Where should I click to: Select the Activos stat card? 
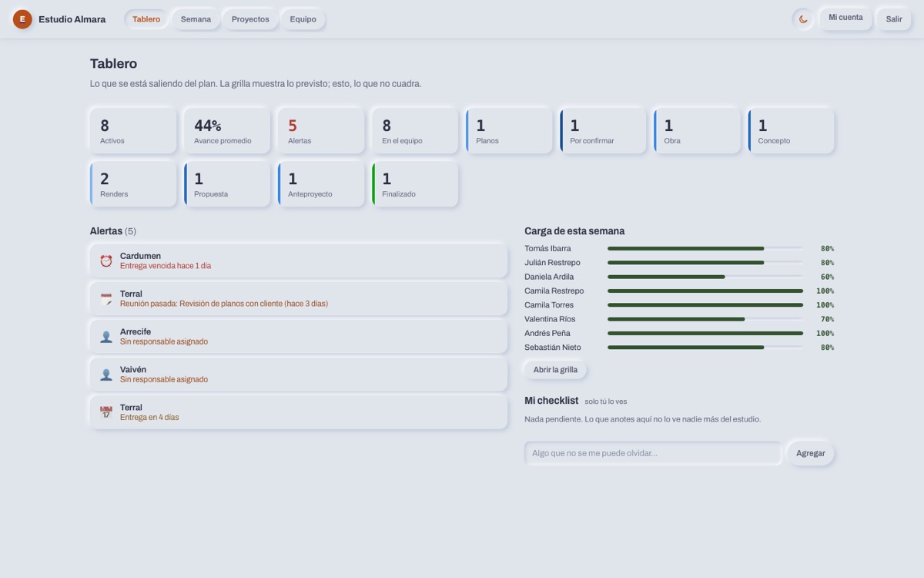133,131
